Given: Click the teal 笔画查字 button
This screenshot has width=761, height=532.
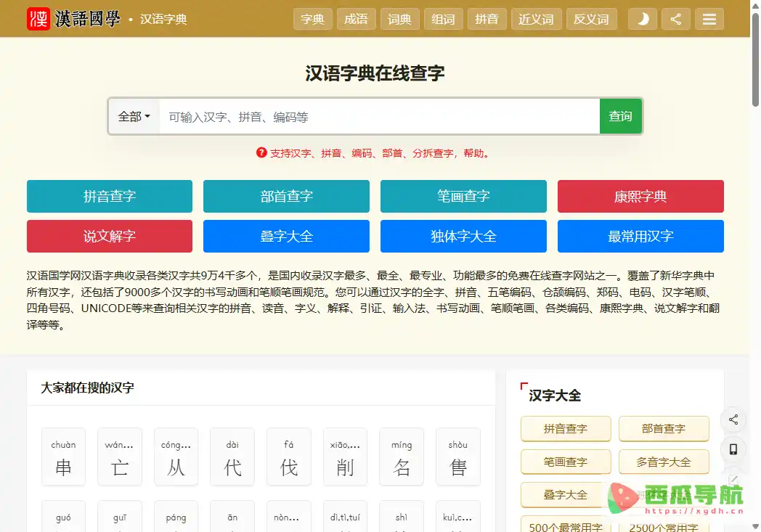Looking at the screenshot, I should (x=463, y=196).
